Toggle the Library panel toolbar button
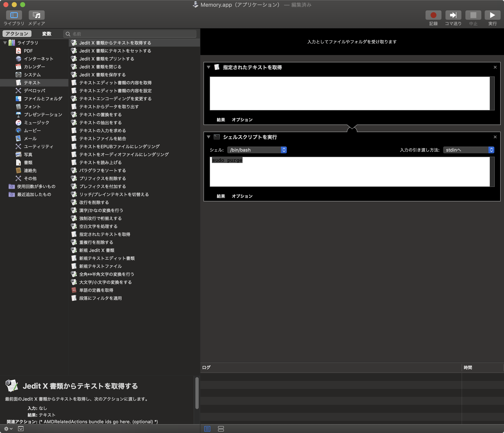Image resolution: width=504 pixels, height=433 pixels. (x=14, y=15)
